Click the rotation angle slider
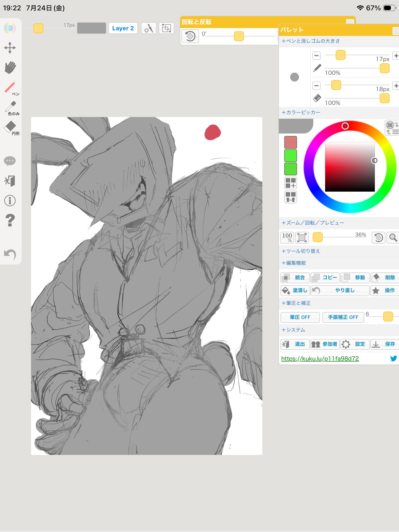The image size is (399, 532). pyautogui.click(x=239, y=36)
